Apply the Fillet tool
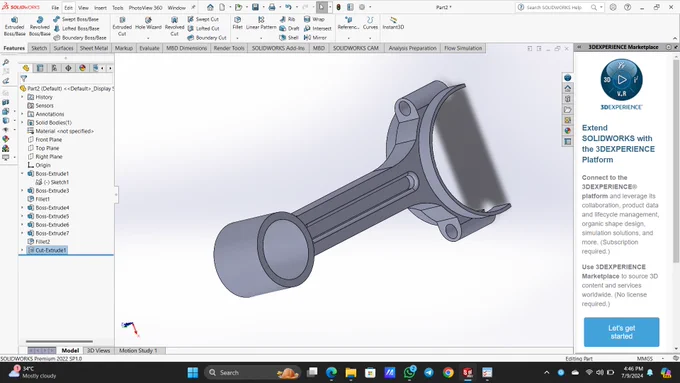 (x=238, y=23)
